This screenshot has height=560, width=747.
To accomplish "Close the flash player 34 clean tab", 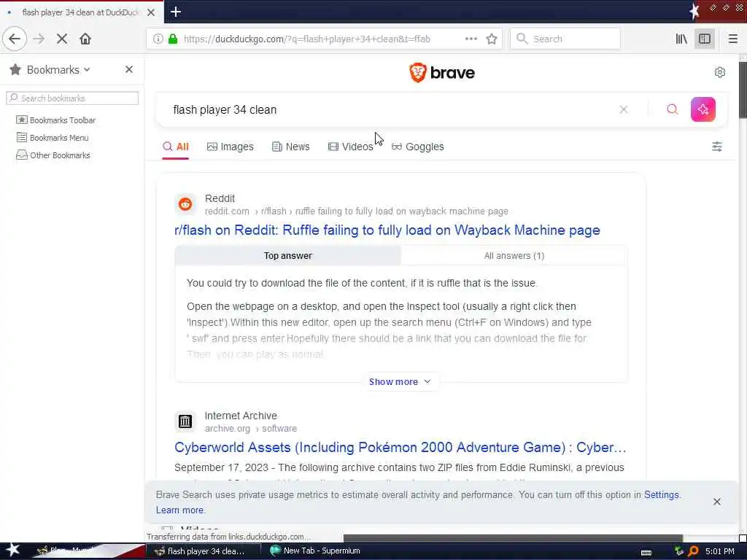I will pos(151,12).
